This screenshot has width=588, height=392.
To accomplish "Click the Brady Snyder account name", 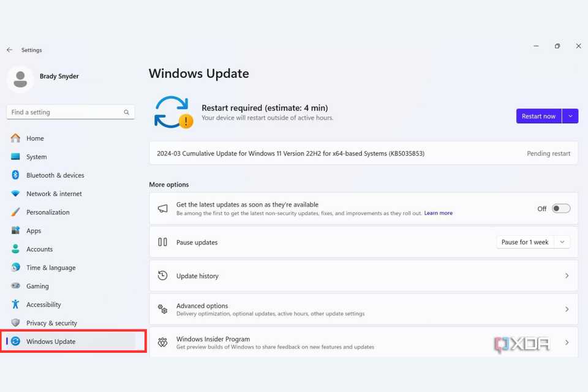I will click(59, 76).
